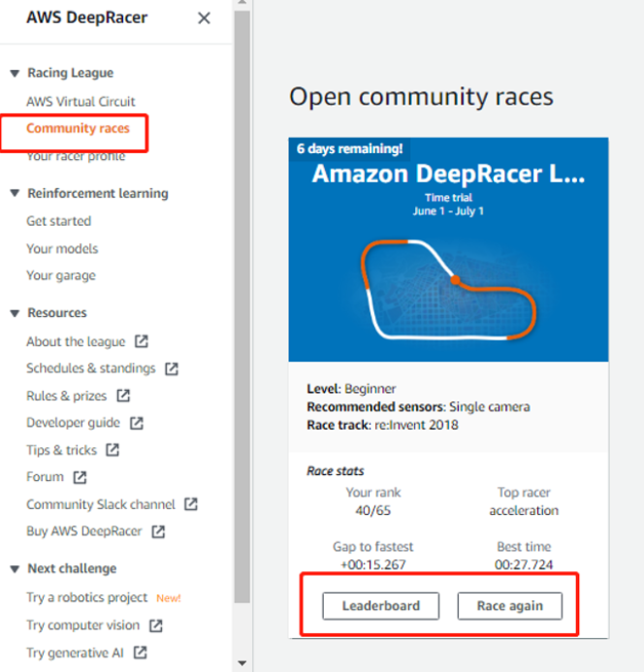Open Try generative AI link
This screenshot has height=672, width=644.
click(75, 654)
